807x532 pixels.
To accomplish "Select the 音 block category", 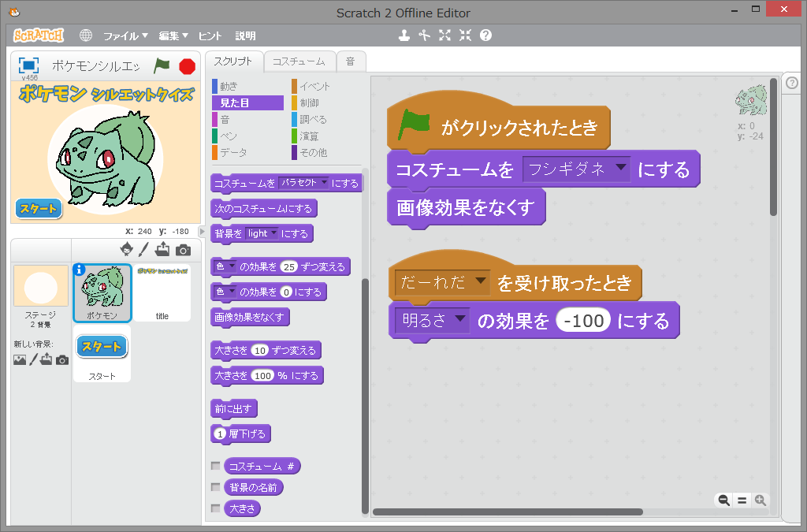I will coord(247,119).
